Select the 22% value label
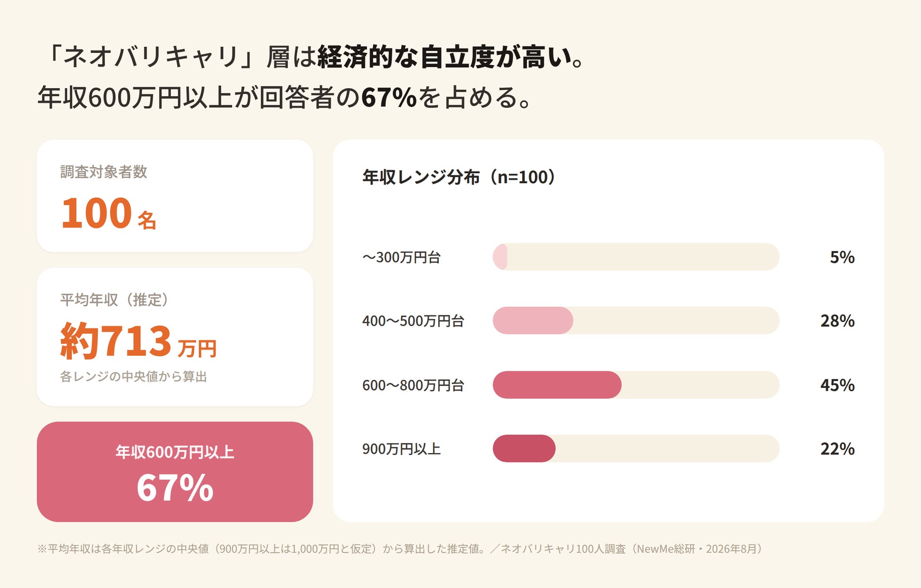 click(x=837, y=449)
